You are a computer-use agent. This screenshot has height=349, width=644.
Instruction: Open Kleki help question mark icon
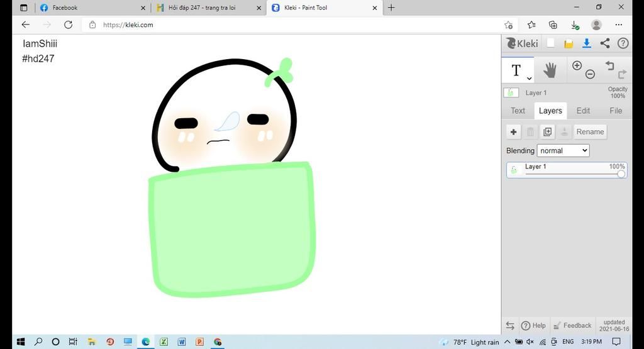click(x=623, y=43)
